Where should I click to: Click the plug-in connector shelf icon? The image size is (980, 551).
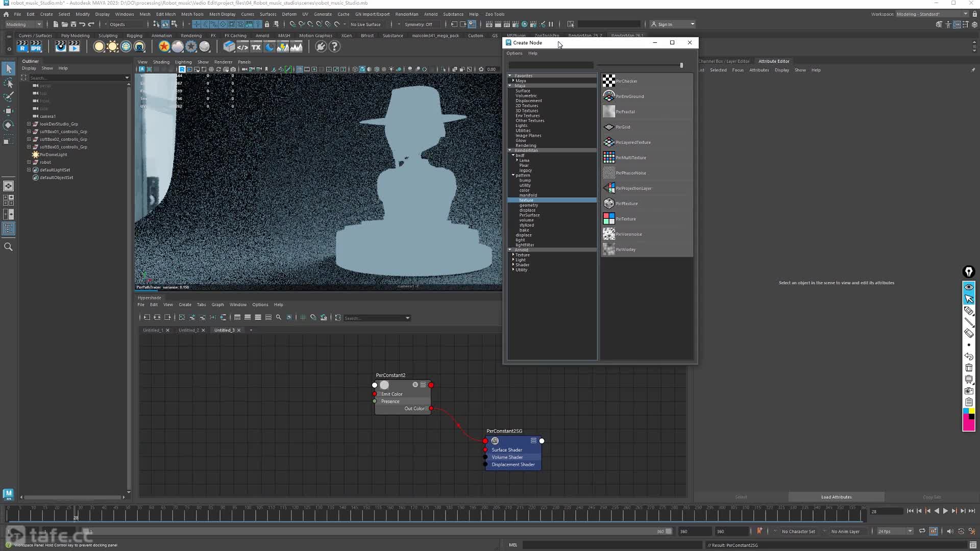coord(321,47)
